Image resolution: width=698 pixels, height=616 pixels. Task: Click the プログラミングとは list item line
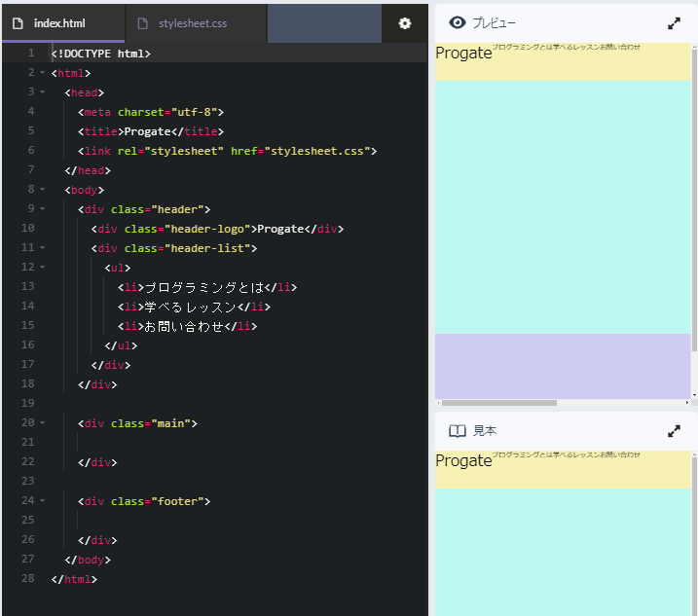pos(207,287)
